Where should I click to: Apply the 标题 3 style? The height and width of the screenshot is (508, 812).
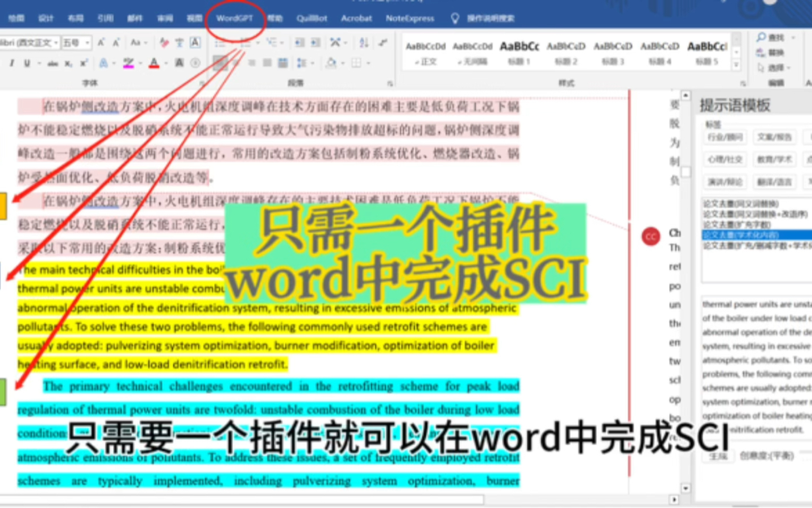613,53
